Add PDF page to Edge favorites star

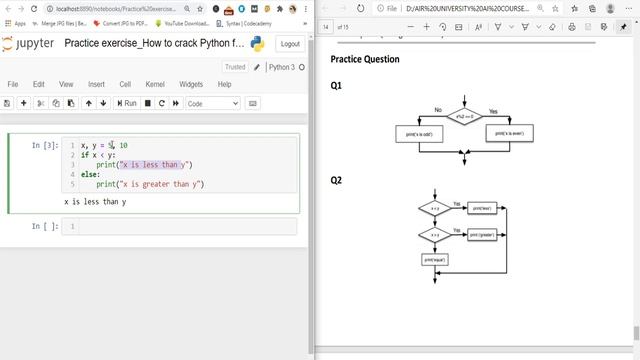click(555, 9)
